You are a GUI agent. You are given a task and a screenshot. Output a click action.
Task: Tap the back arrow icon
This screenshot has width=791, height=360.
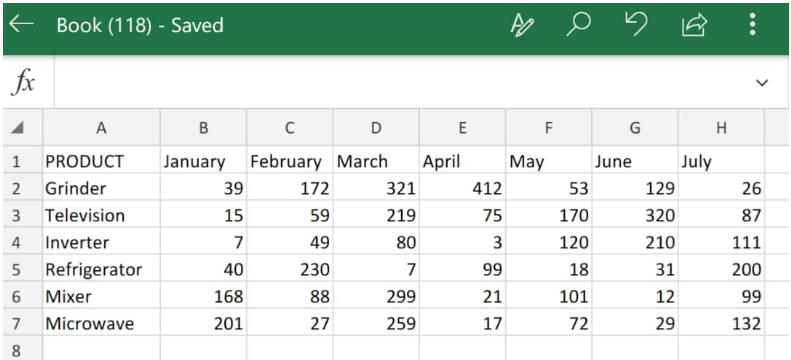[x=21, y=25]
